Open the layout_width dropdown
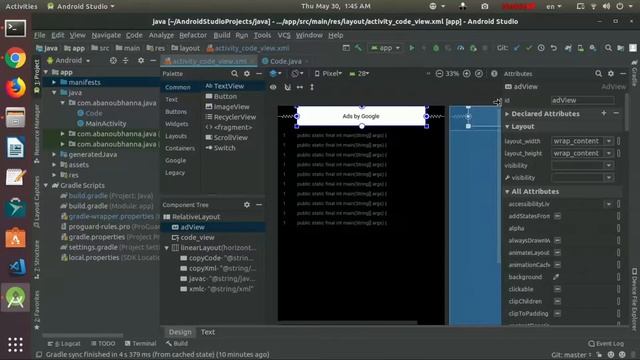The image size is (640, 360). 609,141
